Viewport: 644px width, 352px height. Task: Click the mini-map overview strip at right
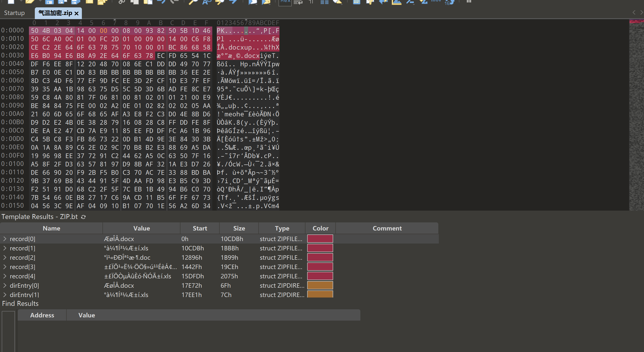tap(636, 115)
